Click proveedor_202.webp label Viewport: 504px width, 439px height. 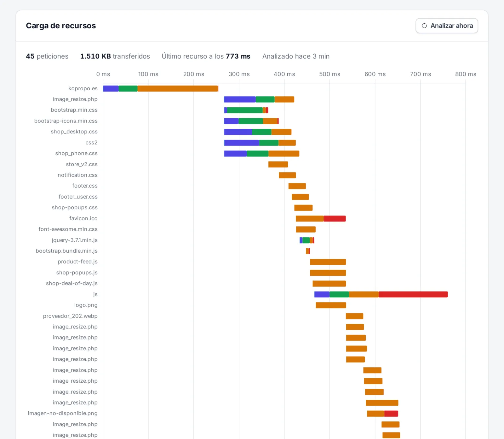point(70,316)
